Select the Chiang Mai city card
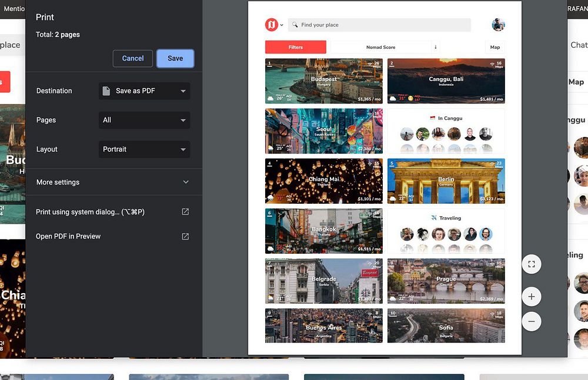 click(323, 181)
